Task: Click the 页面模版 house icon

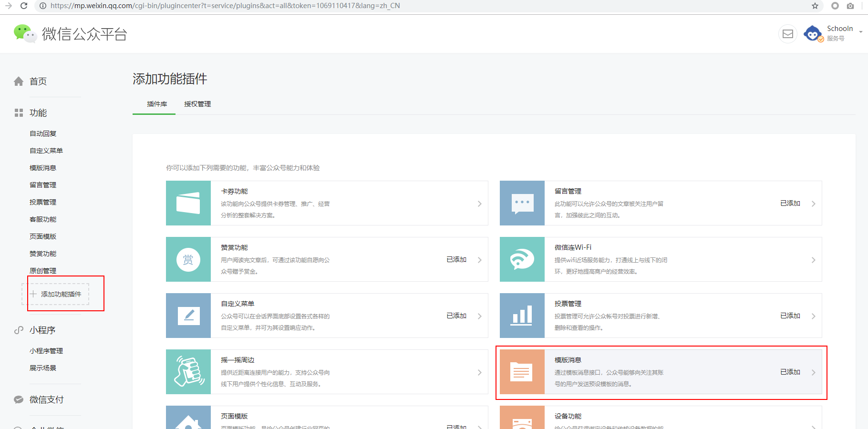Action: pos(188,418)
